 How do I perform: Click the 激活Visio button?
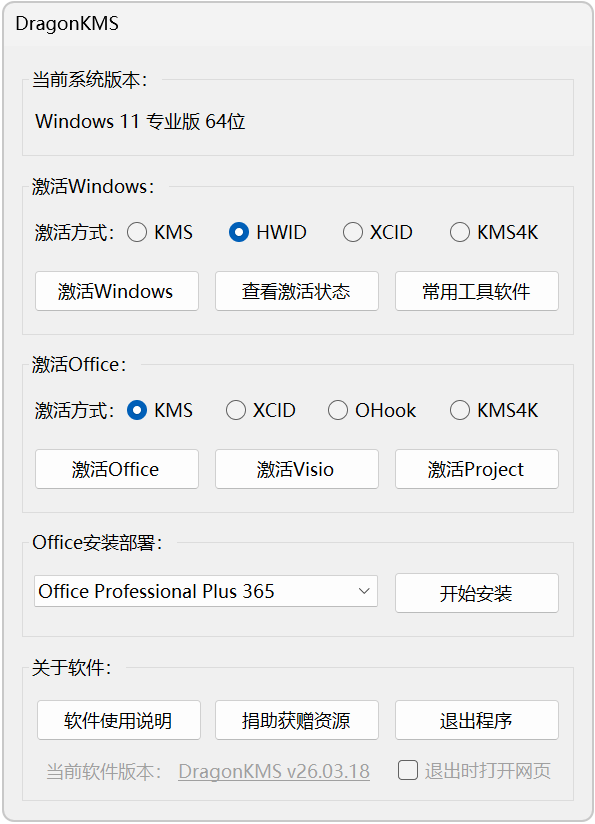(296, 469)
